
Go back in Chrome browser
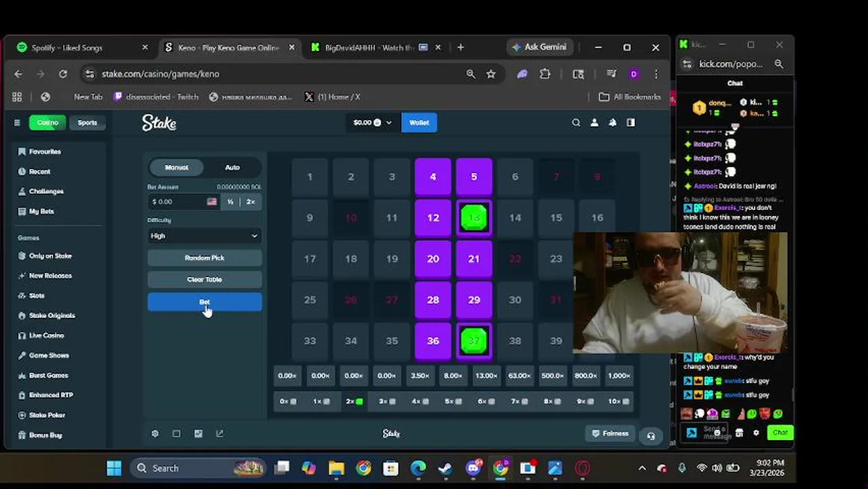coord(18,74)
